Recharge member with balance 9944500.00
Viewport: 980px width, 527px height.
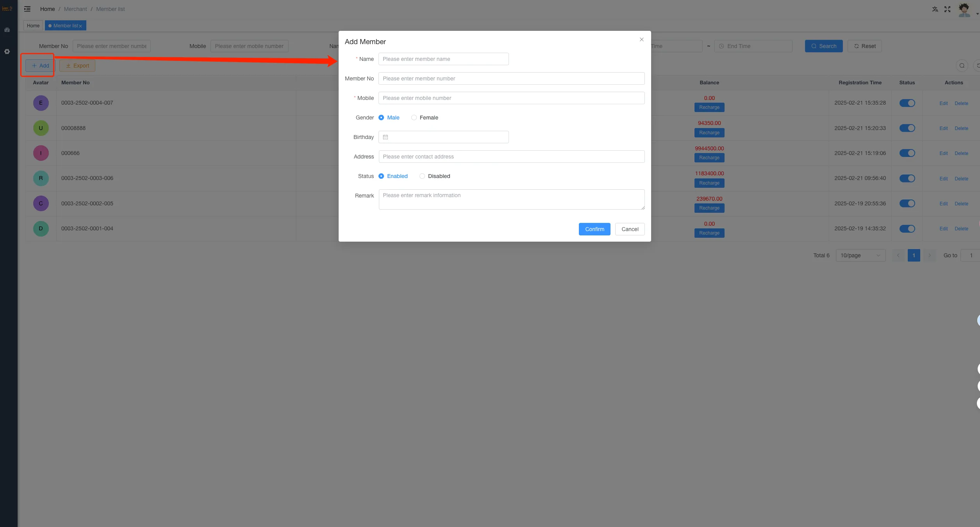(709, 158)
